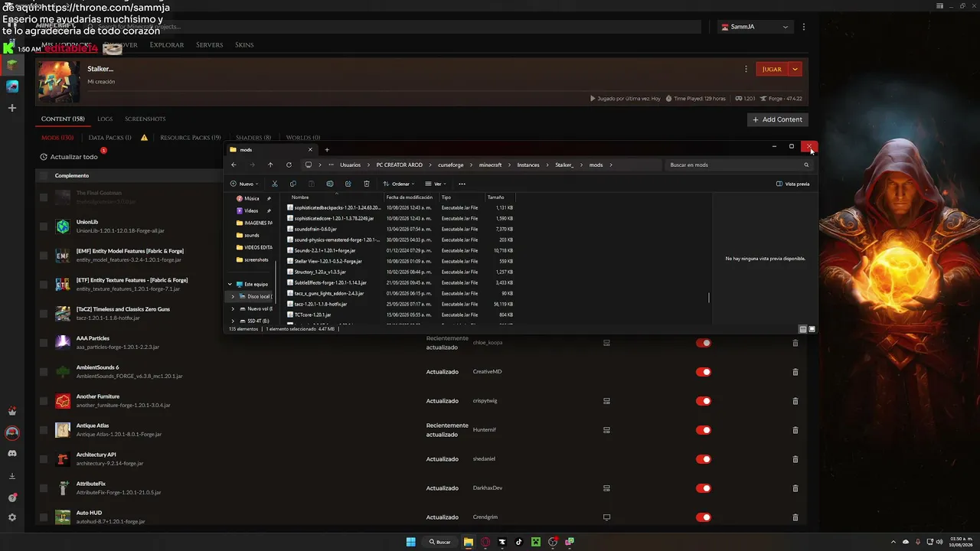Delete Auto HUD with trash icon
980x551 pixels.
point(795,517)
